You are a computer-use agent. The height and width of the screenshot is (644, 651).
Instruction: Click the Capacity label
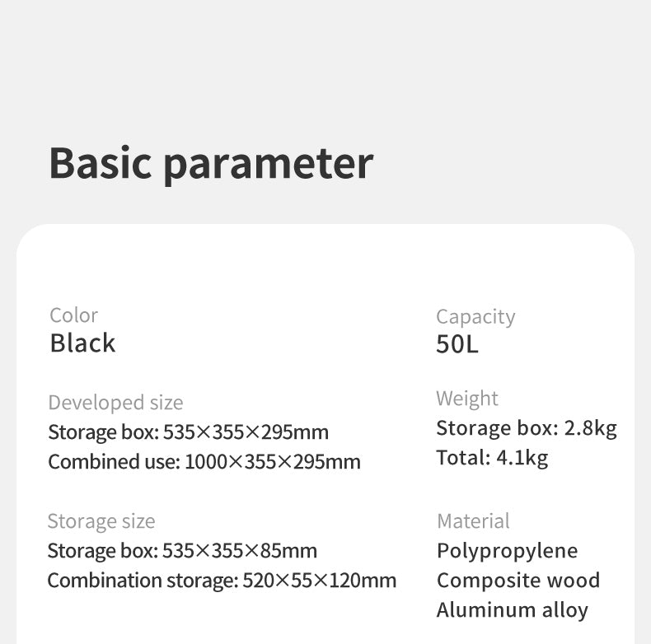pos(475,316)
